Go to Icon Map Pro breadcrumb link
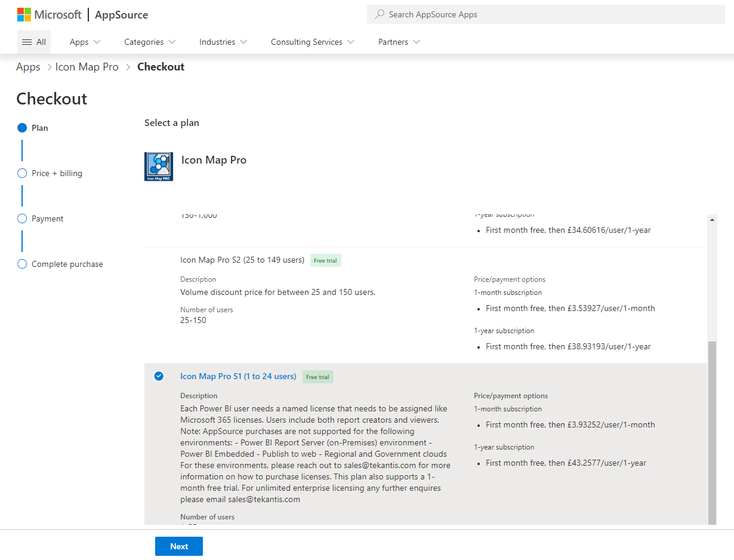The width and height of the screenshot is (734, 560). coord(87,67)
